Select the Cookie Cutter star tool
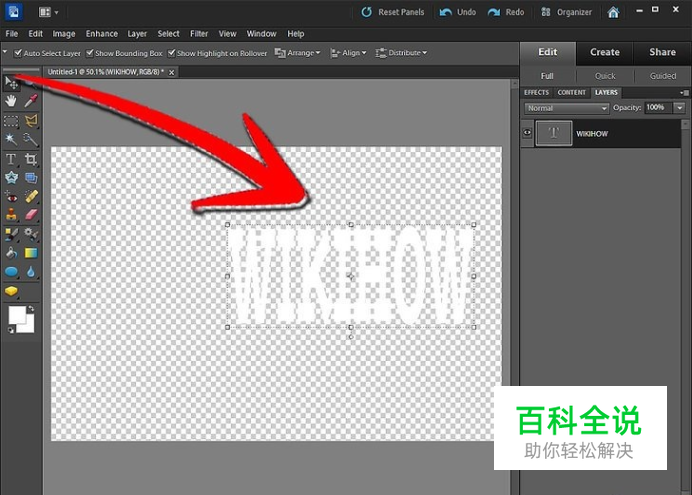692x495 pixels. (11, 178)
